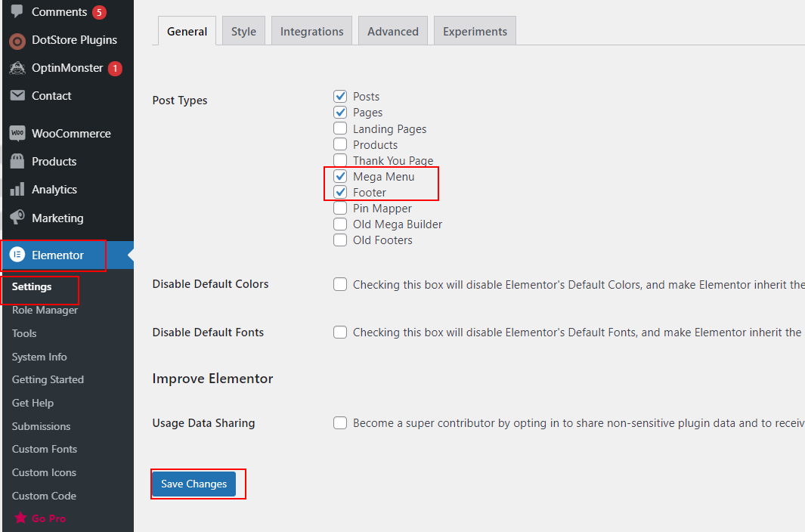Image resolution: width=805 pixels, height=532 pixels.
Task: Open the OptinMonster menu item
Action: (x=68, y=68)
